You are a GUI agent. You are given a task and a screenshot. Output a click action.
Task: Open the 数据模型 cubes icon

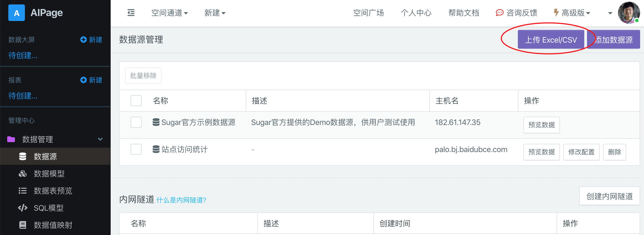(23, 174)
